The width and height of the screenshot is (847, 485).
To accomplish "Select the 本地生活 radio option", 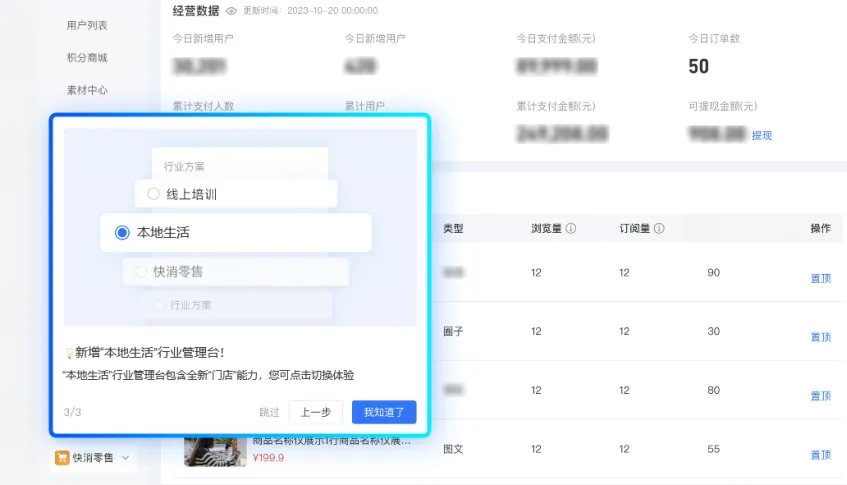I will click(122, 233).
